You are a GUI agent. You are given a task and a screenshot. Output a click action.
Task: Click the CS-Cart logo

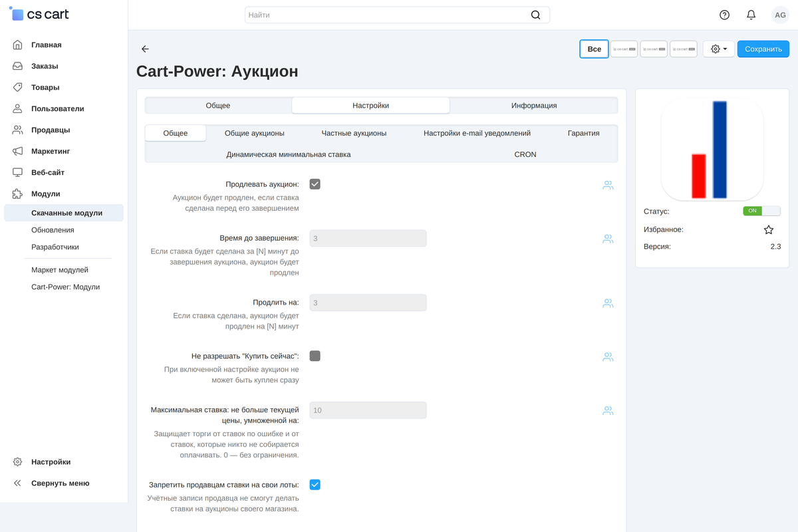coord(40,14)
